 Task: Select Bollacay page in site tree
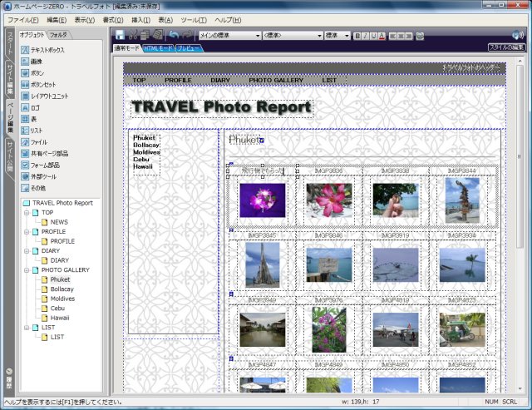62,289
